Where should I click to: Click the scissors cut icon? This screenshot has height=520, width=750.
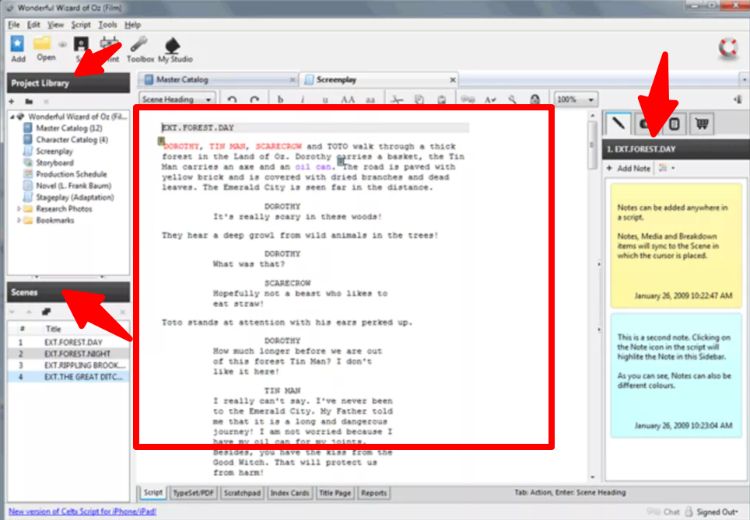(397, 100)
